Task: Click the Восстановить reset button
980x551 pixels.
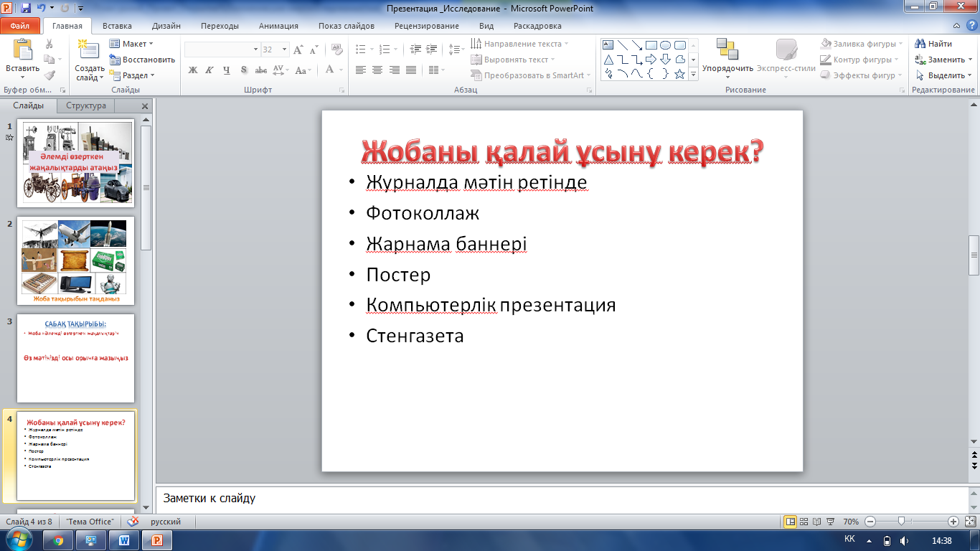Action: click(x=142, y=60)
